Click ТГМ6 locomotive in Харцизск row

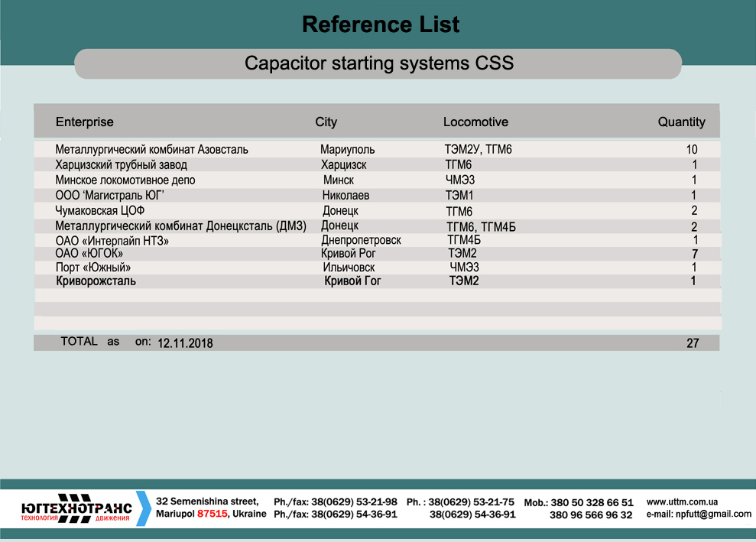coord(458,165)
